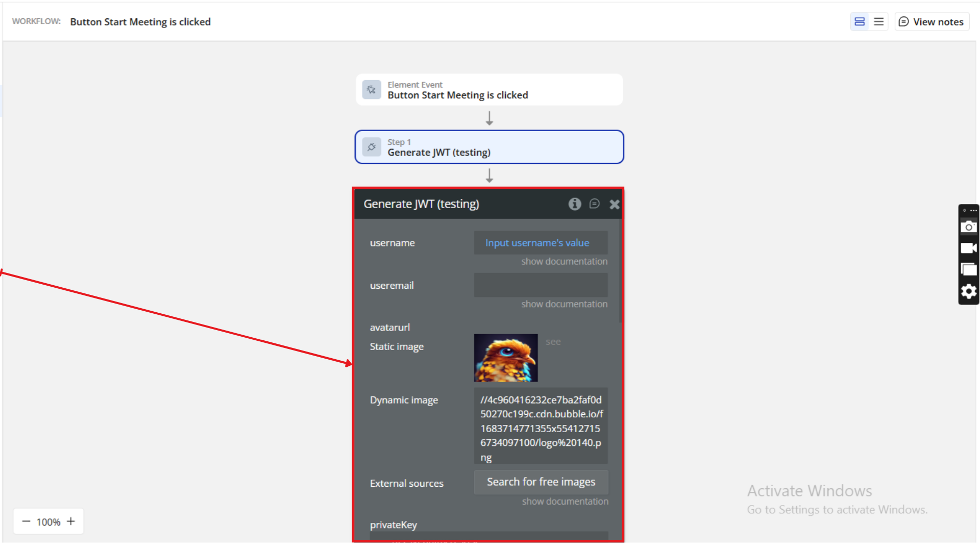The image size is (980, 551).
Task: Open the comment icon in the Generate JWT header
Action: tap(594, 204)
